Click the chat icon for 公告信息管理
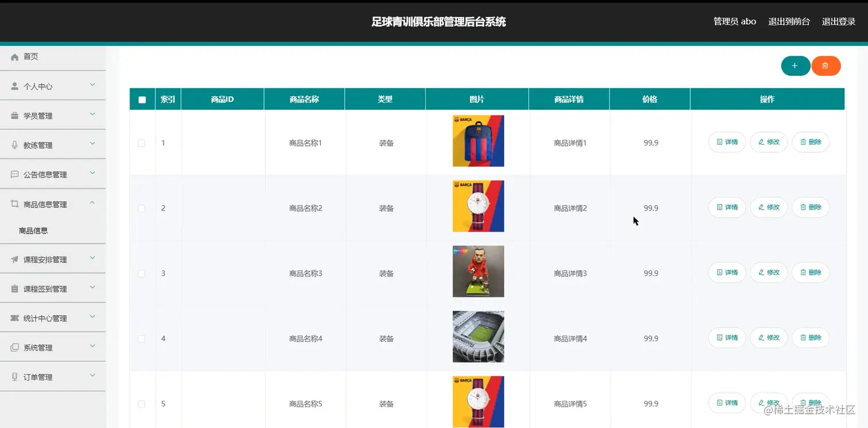 point(15,174)
